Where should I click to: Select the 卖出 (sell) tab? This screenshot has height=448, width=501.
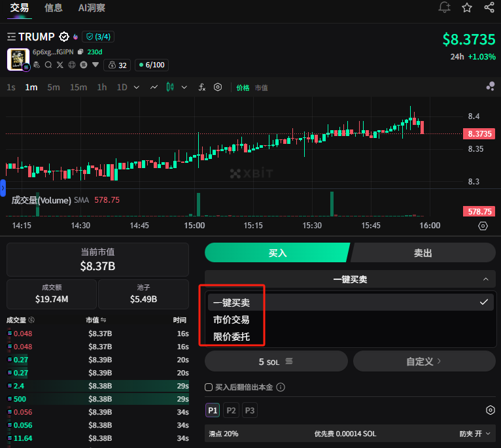[x=423, y=252]
